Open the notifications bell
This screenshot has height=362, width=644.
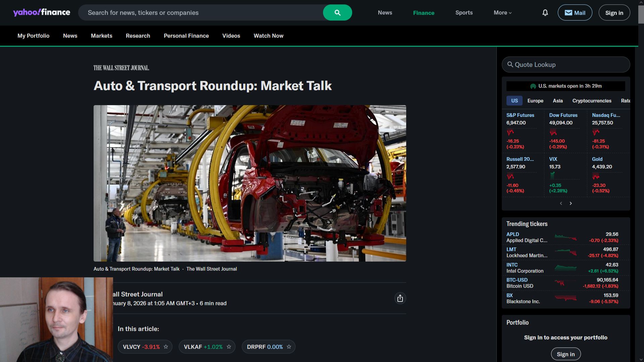(x=545, y=13)
